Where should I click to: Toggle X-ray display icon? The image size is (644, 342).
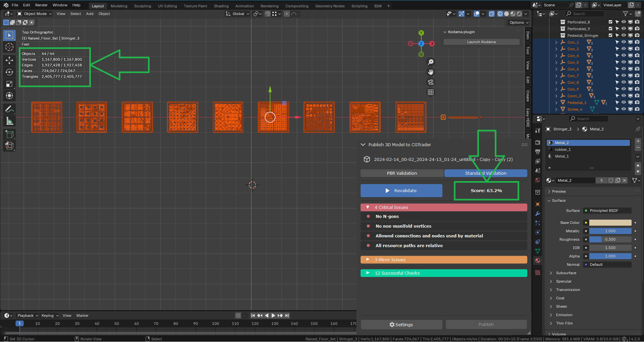pos(492,14)
